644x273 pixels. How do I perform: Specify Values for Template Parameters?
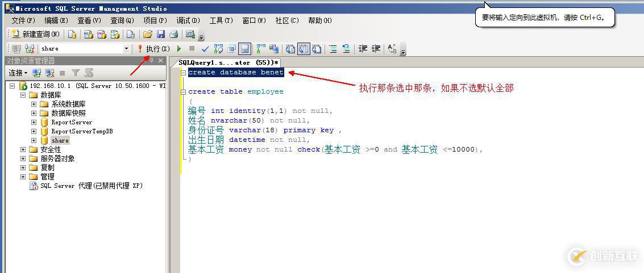[x=392, y=49]
